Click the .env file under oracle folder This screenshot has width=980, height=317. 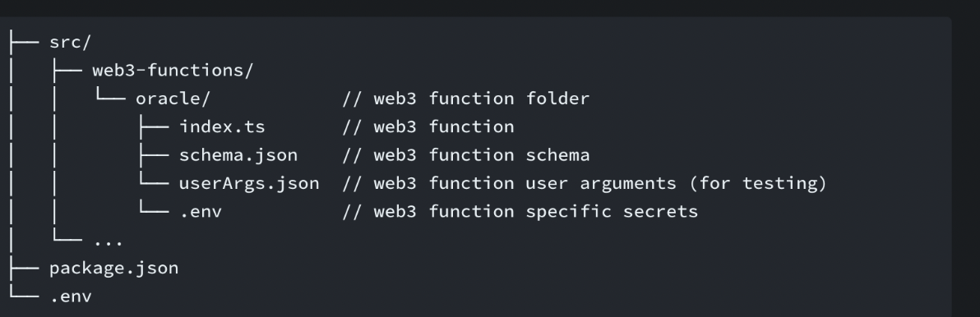click(201, 212)
